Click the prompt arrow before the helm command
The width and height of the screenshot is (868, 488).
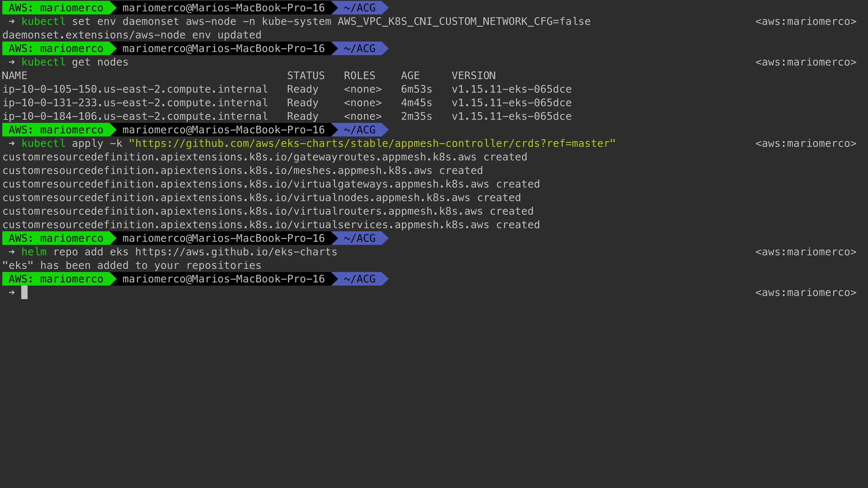coord(12,252)
